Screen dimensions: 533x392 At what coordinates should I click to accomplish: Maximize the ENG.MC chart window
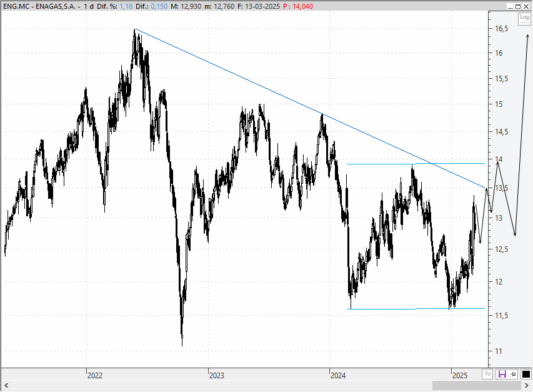click(x=518, y=6)
